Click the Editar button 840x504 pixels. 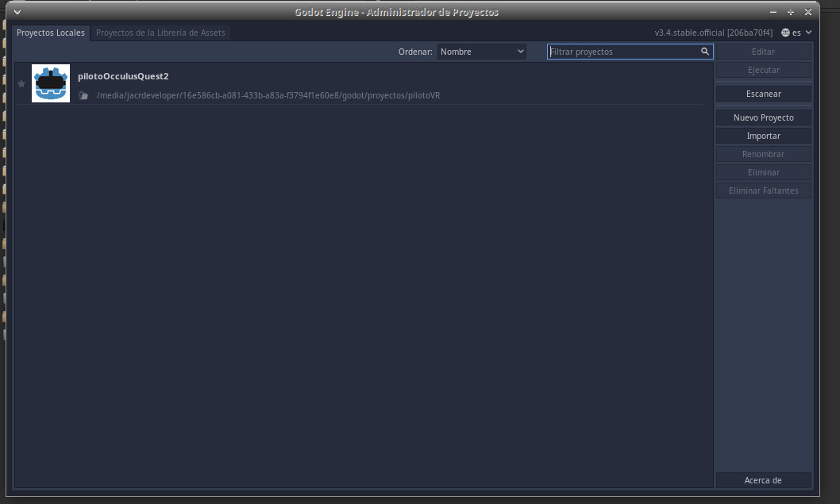click(764, 52)
